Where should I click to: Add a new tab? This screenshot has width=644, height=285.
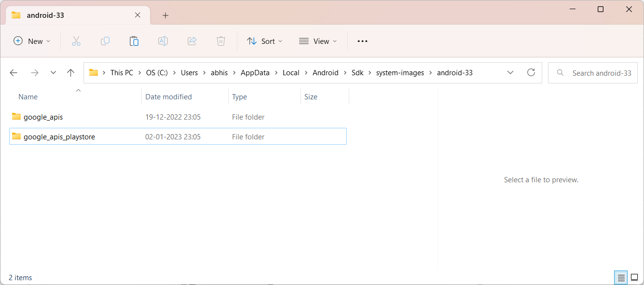click(x=165, y=15)
